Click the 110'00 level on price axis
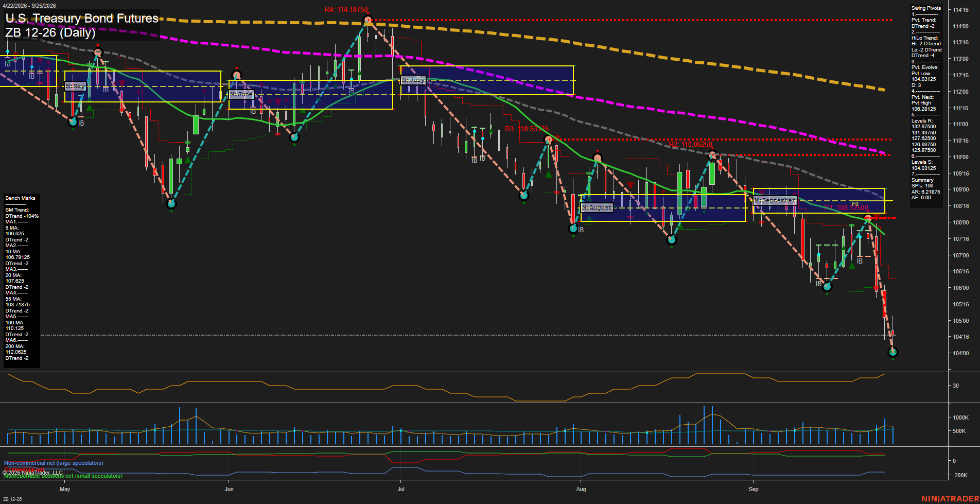 click(x=960, y=157)
